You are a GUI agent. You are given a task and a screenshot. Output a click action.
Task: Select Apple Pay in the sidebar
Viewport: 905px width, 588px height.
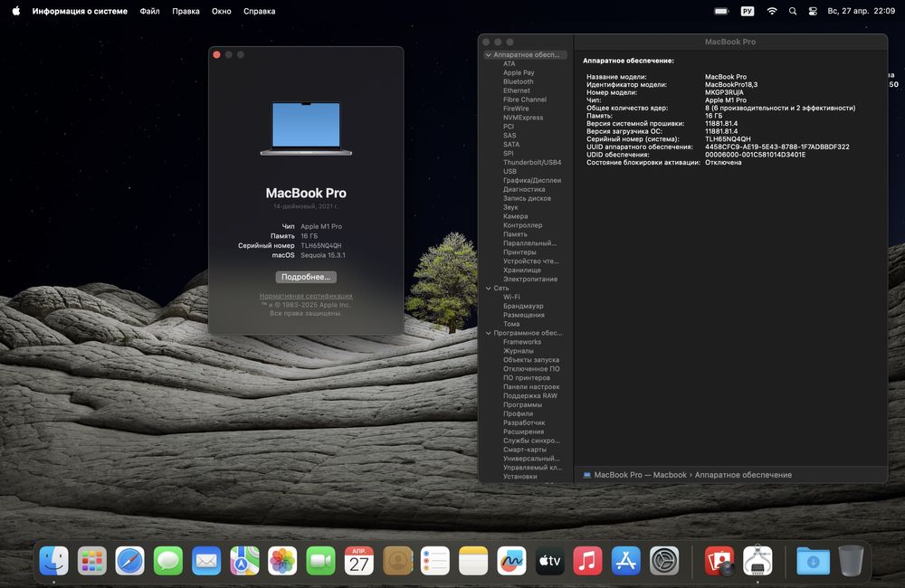519,72
